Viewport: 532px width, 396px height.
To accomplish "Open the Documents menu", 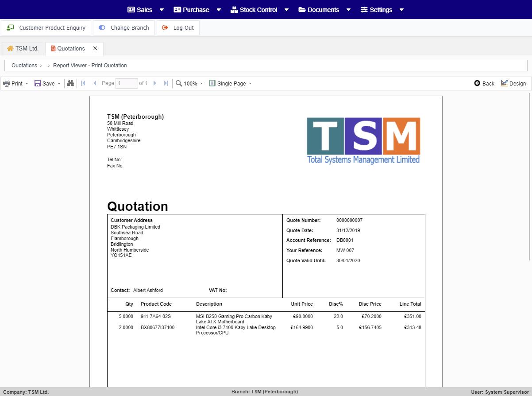I will pos(319,10).
